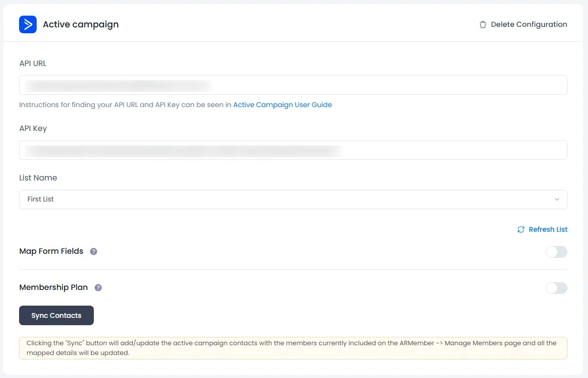Viewport: 588px width, 378px height.
Task: Click inside the API Key field
Action: tap(293, 150)
